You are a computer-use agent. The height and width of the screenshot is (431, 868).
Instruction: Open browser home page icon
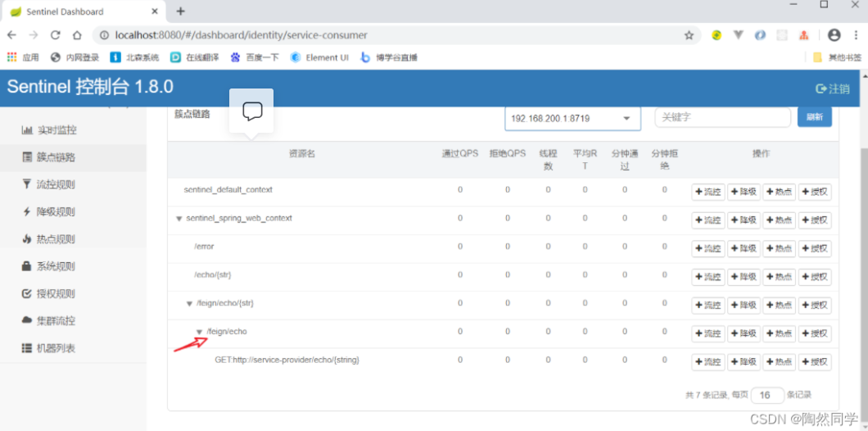pos(78,35)
